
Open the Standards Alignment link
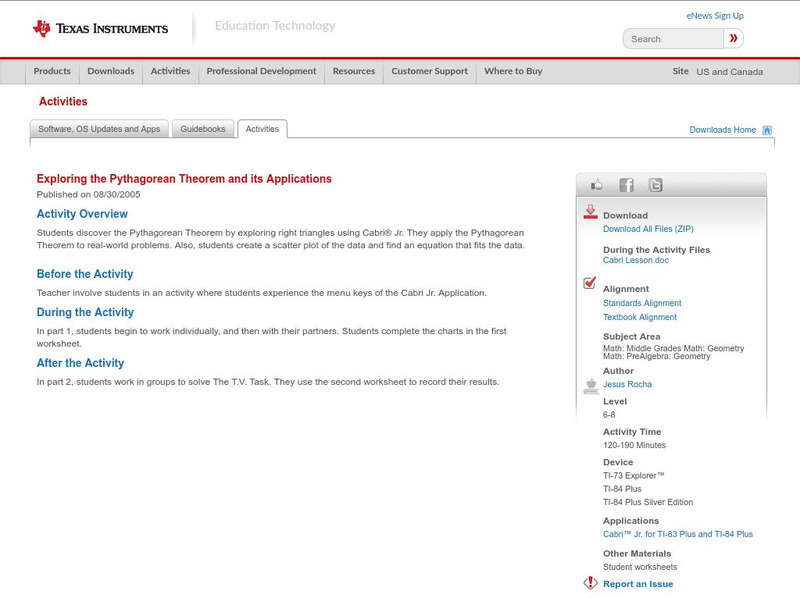click(x=642, y=303)
